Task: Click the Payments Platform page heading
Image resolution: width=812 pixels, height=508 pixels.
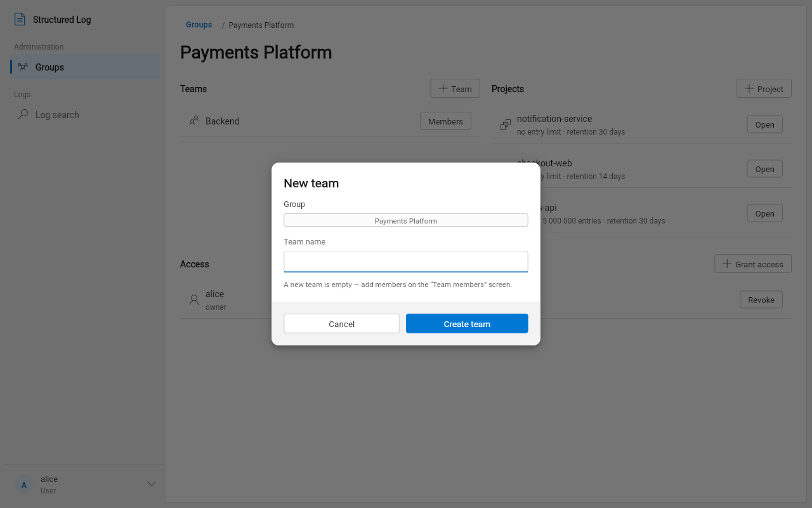Action: click(x=256, y=52)
